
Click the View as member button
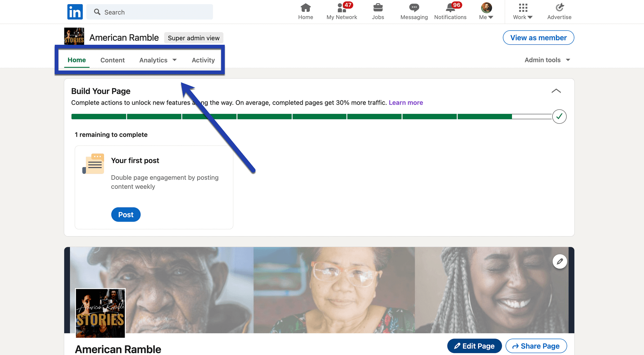538,38
